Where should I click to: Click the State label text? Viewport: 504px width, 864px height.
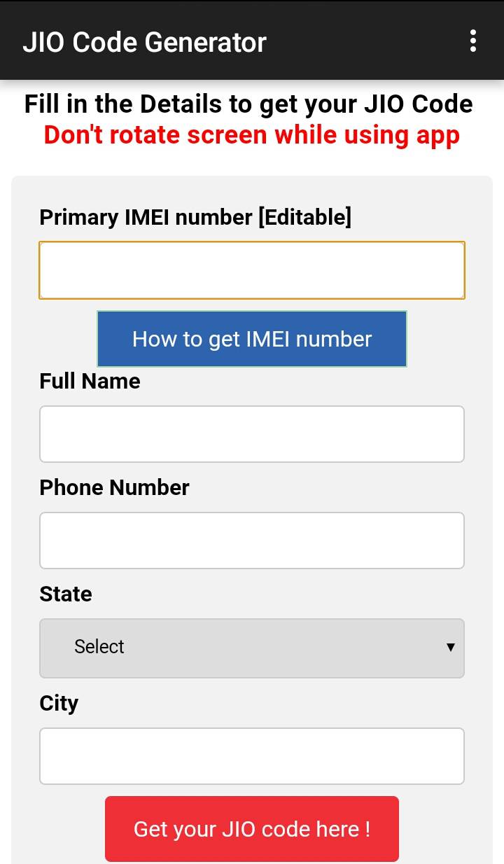[x=66, y=594]
